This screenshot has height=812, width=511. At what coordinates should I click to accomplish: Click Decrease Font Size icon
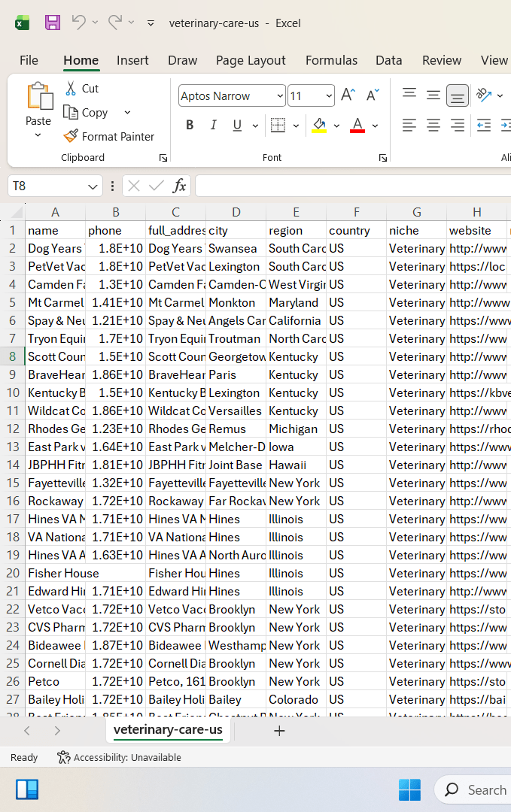pos(373,95)
